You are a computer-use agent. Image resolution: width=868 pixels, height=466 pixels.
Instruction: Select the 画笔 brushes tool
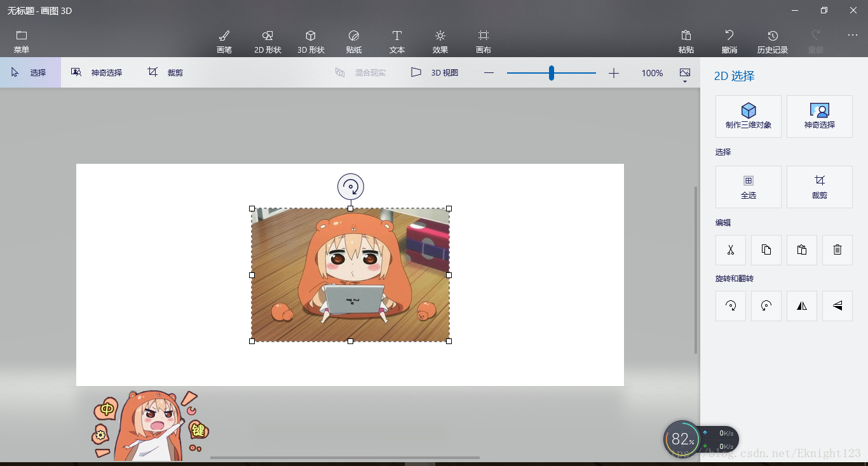(x=224, y=41)
